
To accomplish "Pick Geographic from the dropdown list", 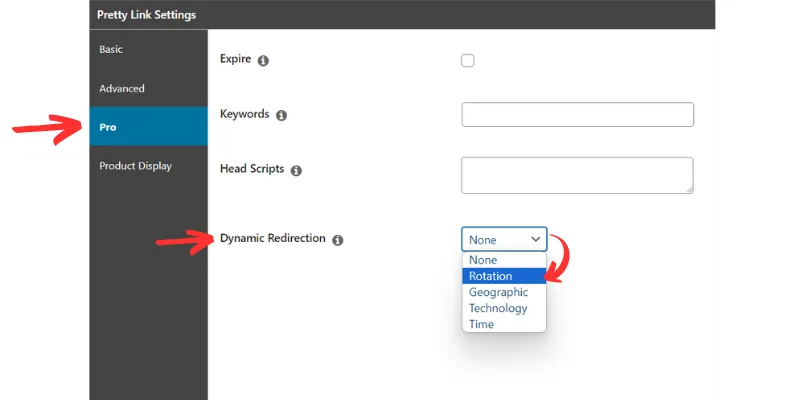I will pos(498,292).
